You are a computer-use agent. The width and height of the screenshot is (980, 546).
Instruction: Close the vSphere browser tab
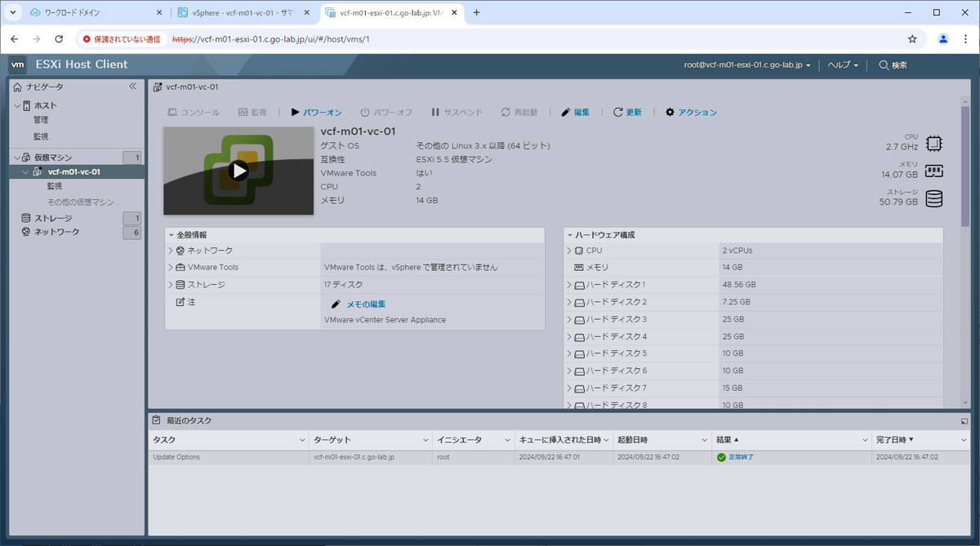point(306,13)
